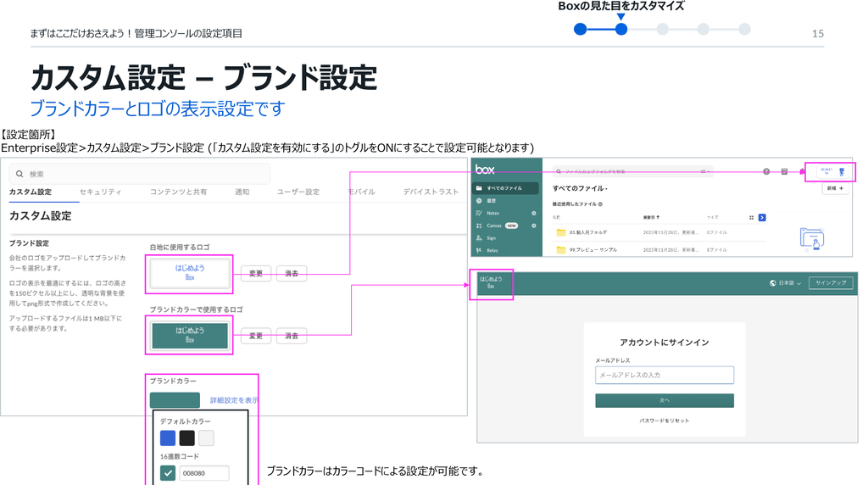This screenshot has width=868, height=485.
Task: Click 詳細設定を表示 link
Action: tap(234, 400)
